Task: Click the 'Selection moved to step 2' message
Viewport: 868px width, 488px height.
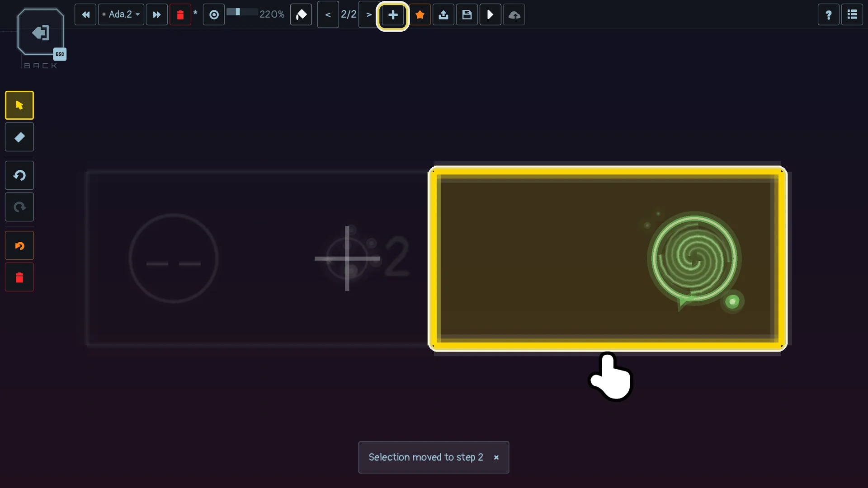Action: [426, 457]
